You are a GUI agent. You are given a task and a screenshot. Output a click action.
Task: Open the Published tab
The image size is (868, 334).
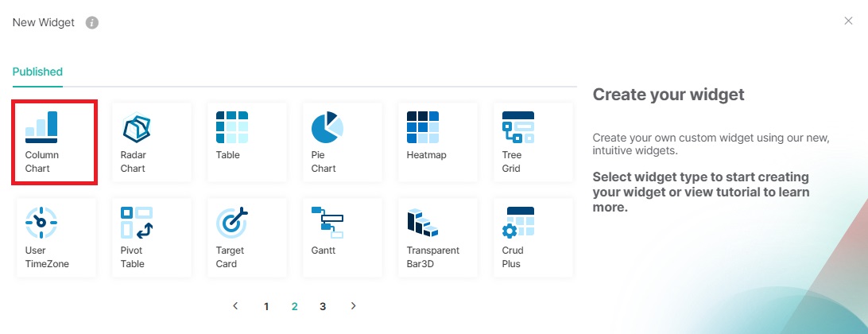point(37,72)
